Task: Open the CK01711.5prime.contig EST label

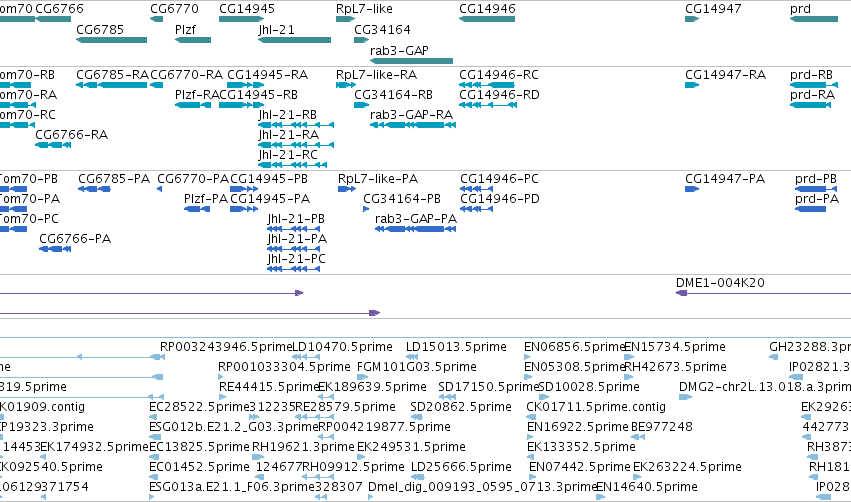Action: pos(596,407)
